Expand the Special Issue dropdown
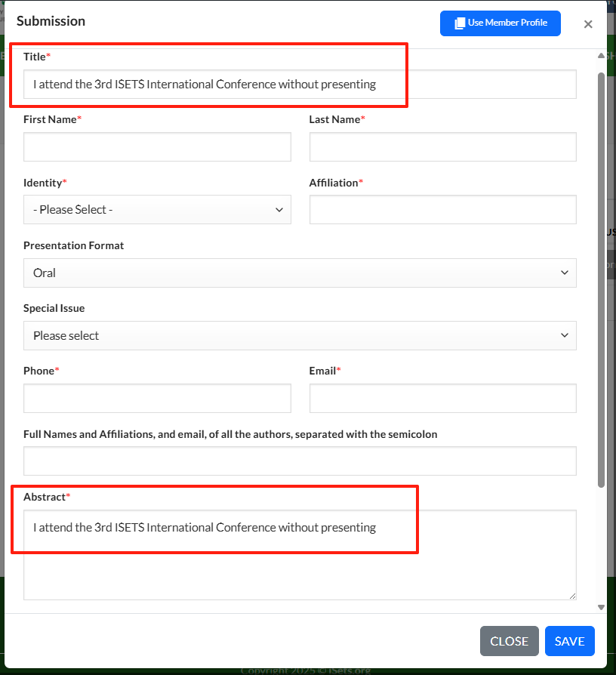This screenshot has width=616, height=675. pyautogui.click(x=300, y=335)
